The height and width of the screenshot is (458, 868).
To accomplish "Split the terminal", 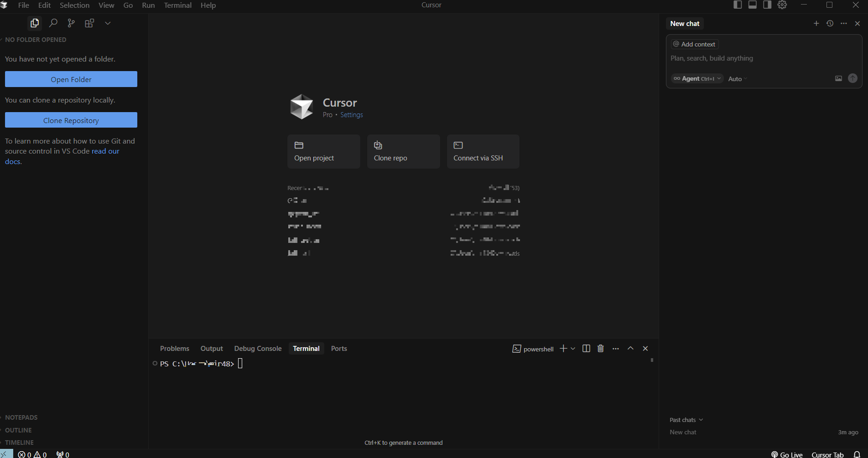I will tap(587, 348).
